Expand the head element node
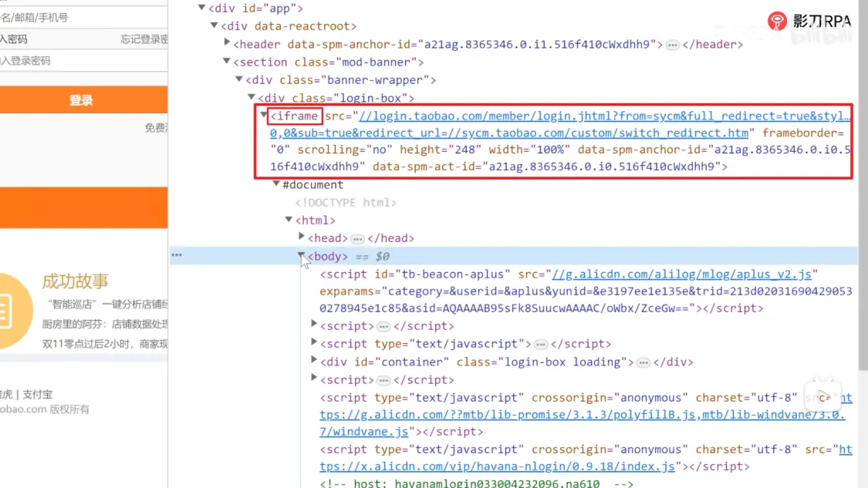This screenshot has height=488, width=868. (x=302, y=236)
